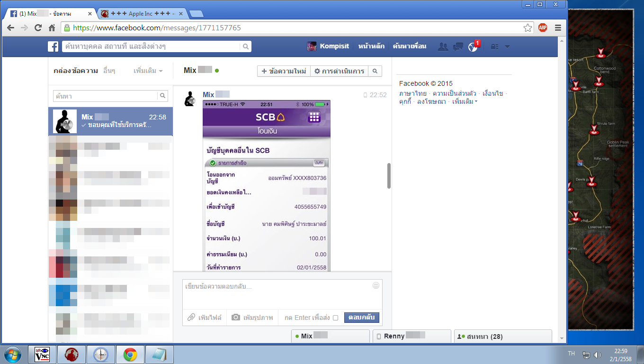This screenshot has width=644, height=364.
Task: Open the ค้นหาเพื่อน find friends link
Action: [x=410, y=46]
